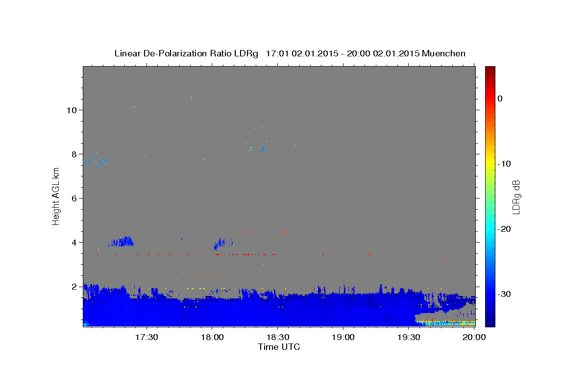The width and height of the screenshot is (588, 392).
Task: Click the height tick label 10
Action: (x=72, y=110)
